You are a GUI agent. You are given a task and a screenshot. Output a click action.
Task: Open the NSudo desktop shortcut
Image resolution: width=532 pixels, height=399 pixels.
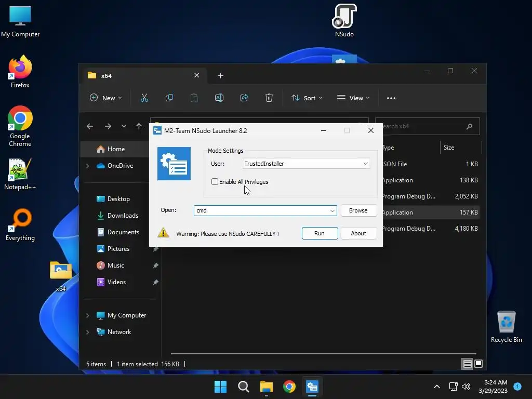344,20
